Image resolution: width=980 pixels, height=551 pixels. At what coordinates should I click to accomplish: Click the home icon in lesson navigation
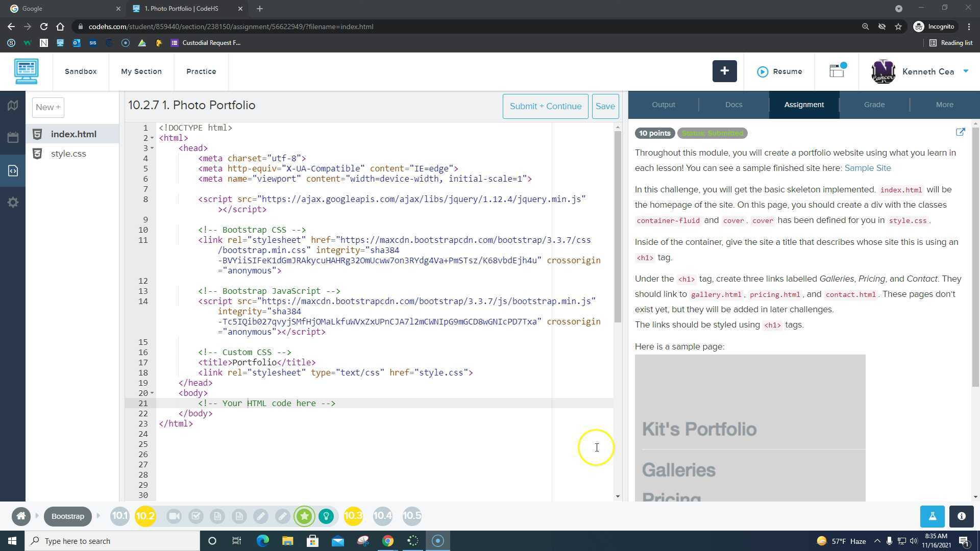point(21,516)
